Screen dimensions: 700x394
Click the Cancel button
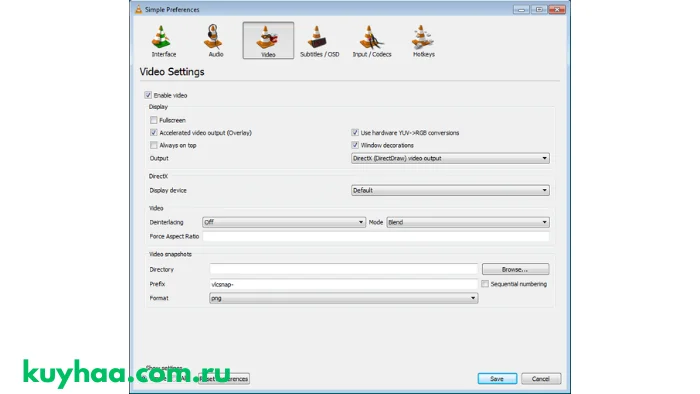click(x=541, y=378)
